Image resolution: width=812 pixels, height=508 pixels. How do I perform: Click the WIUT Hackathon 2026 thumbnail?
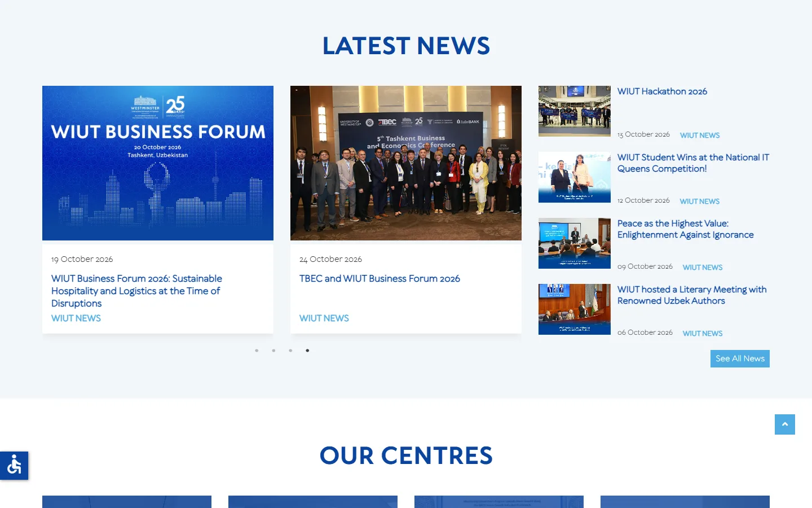pos(575,111)
